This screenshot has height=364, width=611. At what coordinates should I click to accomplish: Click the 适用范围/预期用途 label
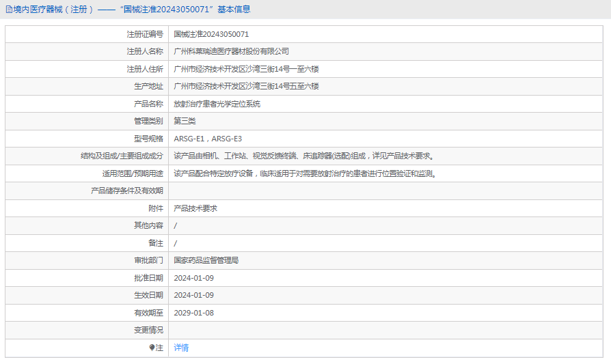click(133, 173)
